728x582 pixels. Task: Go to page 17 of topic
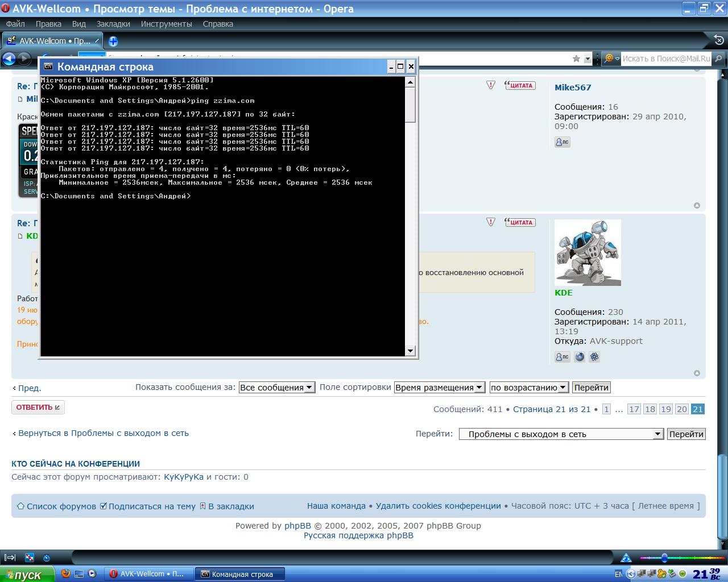634,409
